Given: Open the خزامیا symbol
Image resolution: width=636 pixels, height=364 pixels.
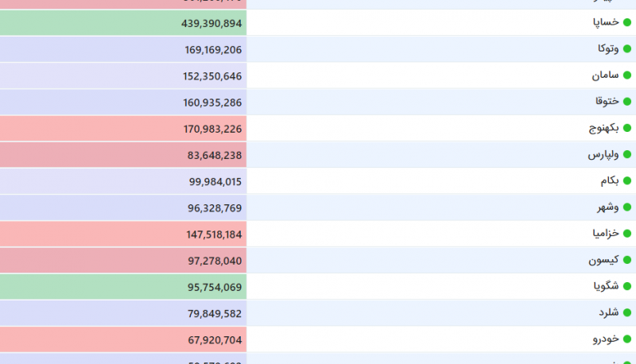Looking at the screenshot, I should point(606,234).
